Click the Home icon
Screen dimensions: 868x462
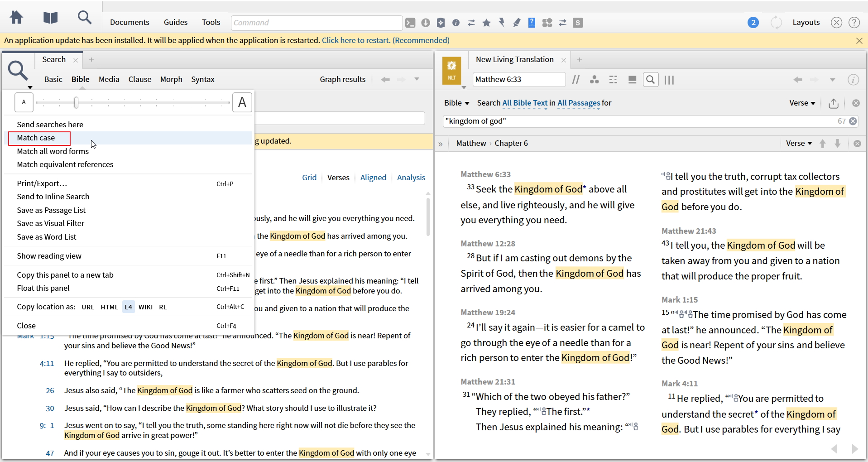click(x=17, y=18)
